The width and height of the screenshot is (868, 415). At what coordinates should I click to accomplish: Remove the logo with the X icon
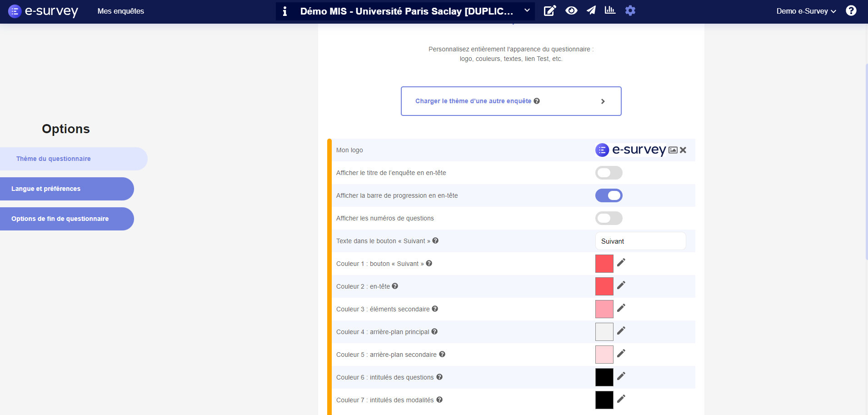683,150
